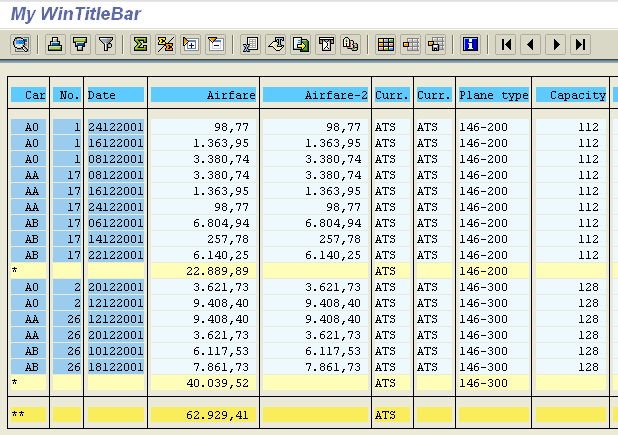Click the date cell 22122001
The width and height of the screenshot is (618, 435).
pyautogui.click(x=116, y=255)
